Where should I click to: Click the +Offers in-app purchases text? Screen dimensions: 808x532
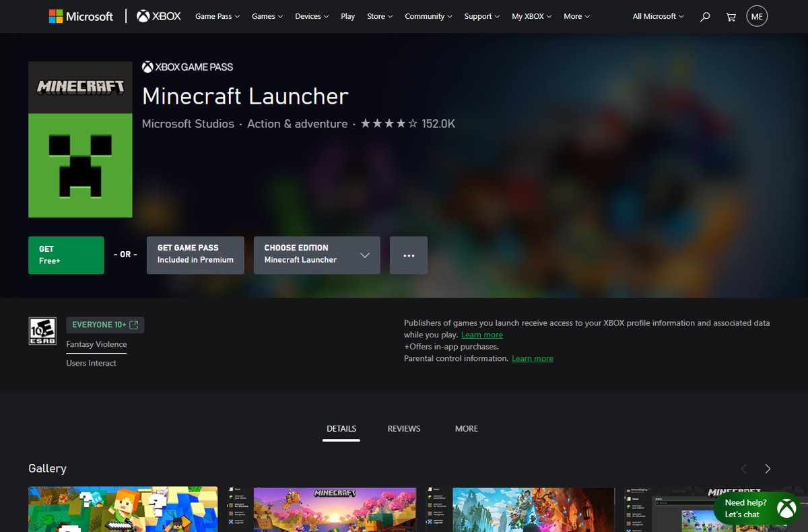451,347
